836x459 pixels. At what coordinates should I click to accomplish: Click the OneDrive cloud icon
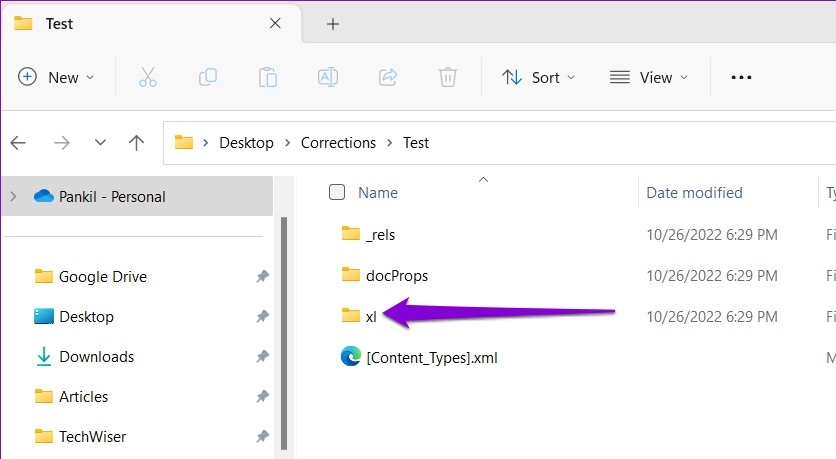44,196
